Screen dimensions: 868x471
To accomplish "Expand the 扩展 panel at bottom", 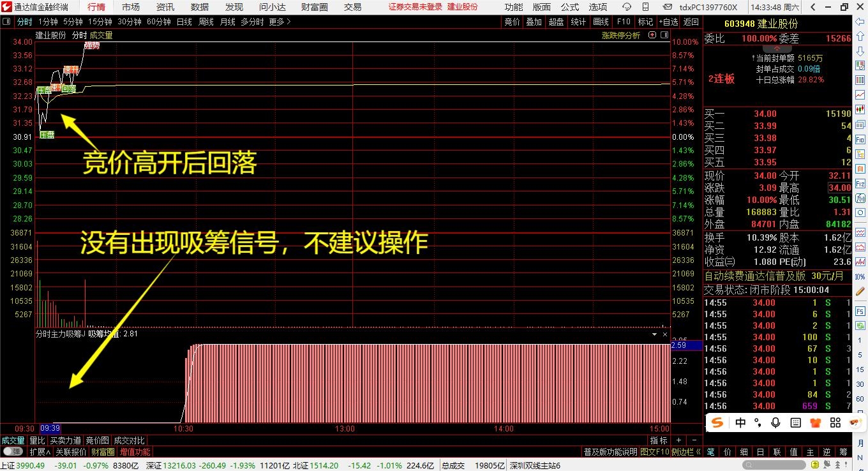I will [x=40, y=452].
